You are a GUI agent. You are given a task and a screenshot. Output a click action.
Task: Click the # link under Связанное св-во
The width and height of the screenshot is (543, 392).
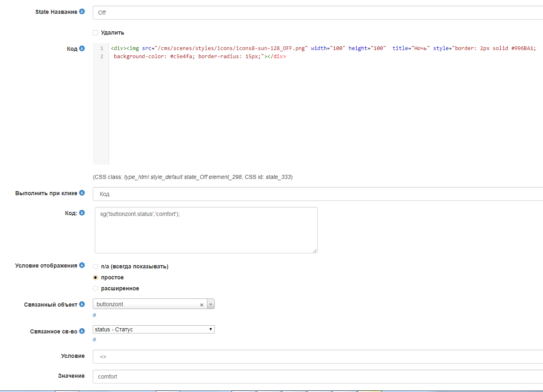[94, 340]
